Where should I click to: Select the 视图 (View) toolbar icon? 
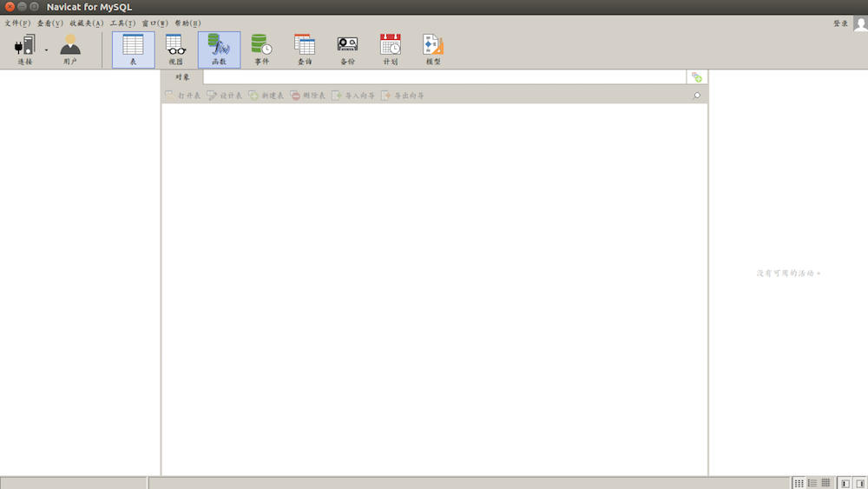point(175,49)
